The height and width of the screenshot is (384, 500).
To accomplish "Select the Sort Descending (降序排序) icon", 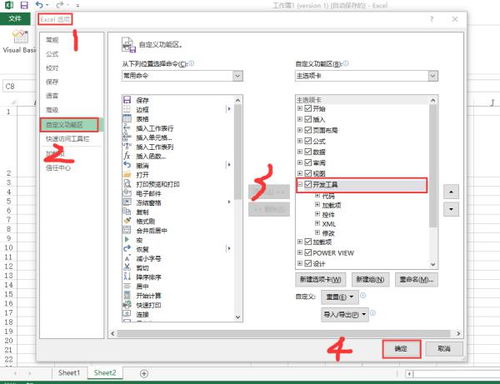I will click(127, 277).
